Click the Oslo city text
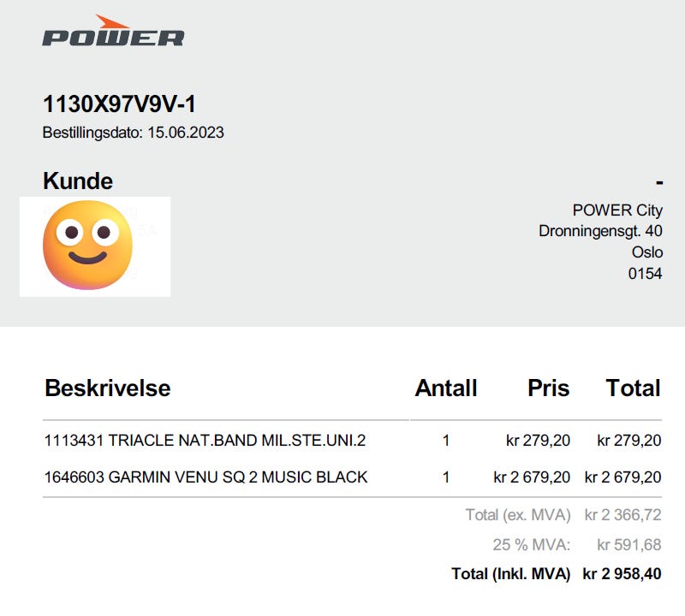This screenshot has width=685, height=616. pyautogui.click(x=646, y=252)
